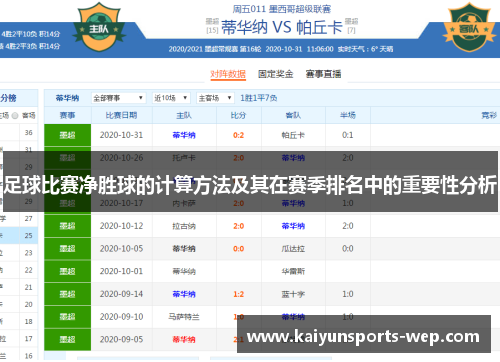The width and height of the screenshot is (500, 362).
Task: Click the 墨超 league cell for 2020-10-31
Action: [x=67, y=135]
